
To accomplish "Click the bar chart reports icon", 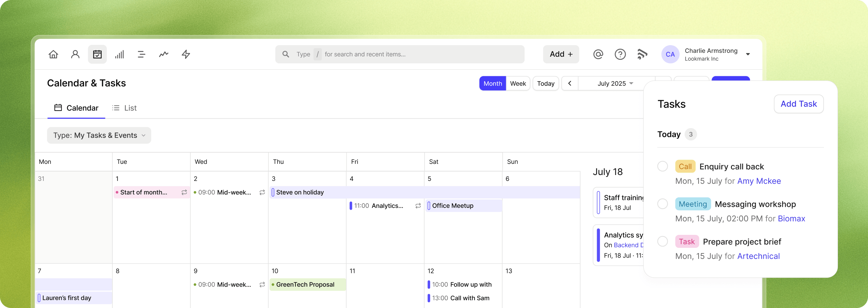I will (x=119, y=54).
